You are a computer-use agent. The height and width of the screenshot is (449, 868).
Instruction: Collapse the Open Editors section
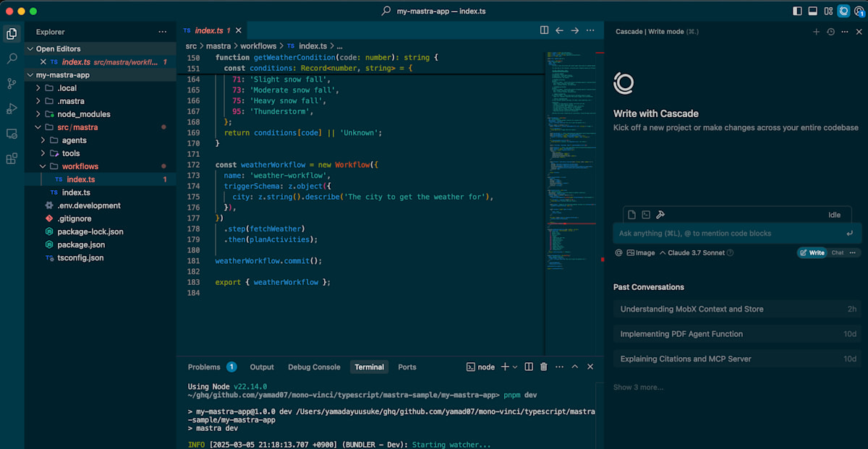(101, 49)
